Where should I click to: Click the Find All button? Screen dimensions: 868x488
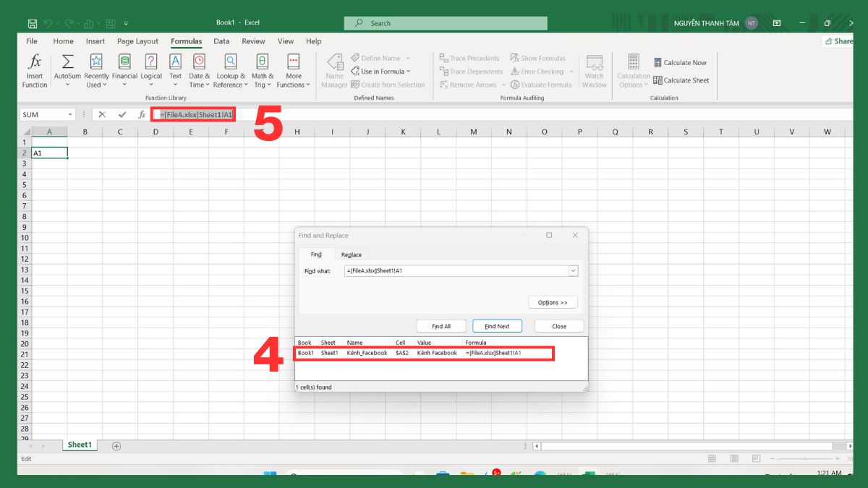441,326
